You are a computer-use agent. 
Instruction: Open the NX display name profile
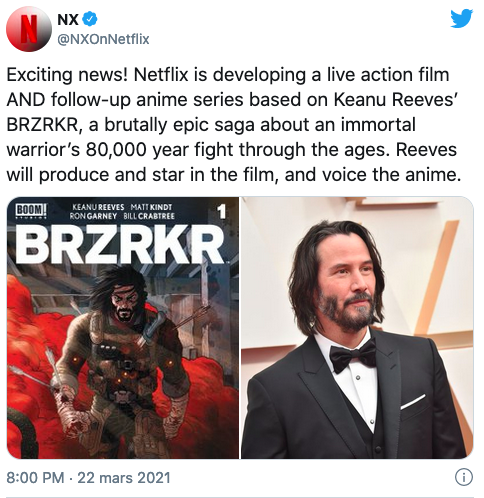click(x=68, y=19)
